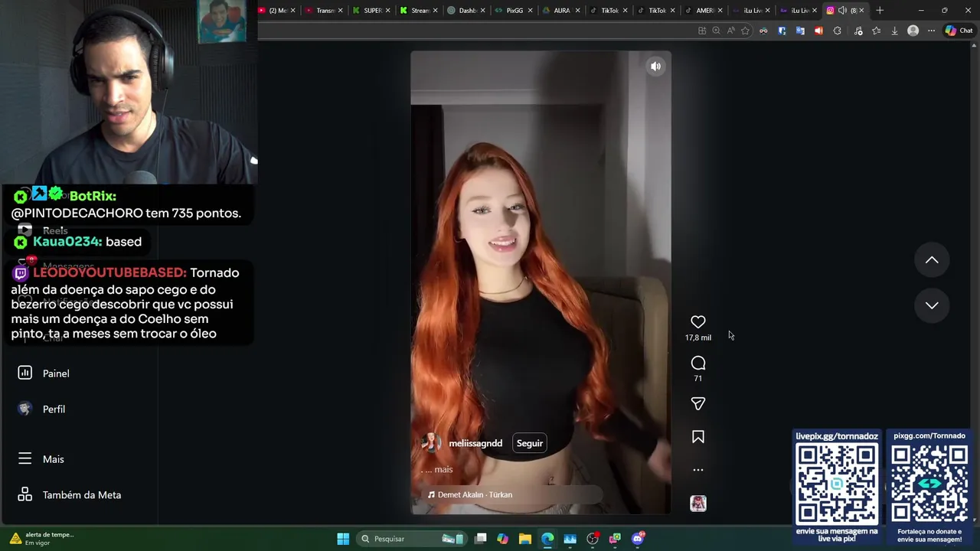This screenshot has height=551, width=980.
Task: Switch to the 'Transm' browser tab
Action: [x=325, y=10]
